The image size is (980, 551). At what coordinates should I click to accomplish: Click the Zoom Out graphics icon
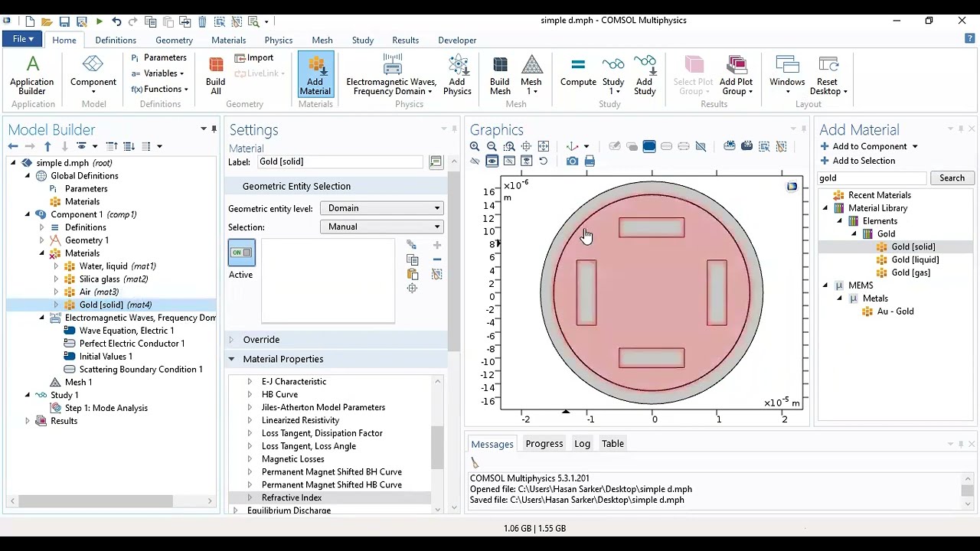(x=492, y=146)
